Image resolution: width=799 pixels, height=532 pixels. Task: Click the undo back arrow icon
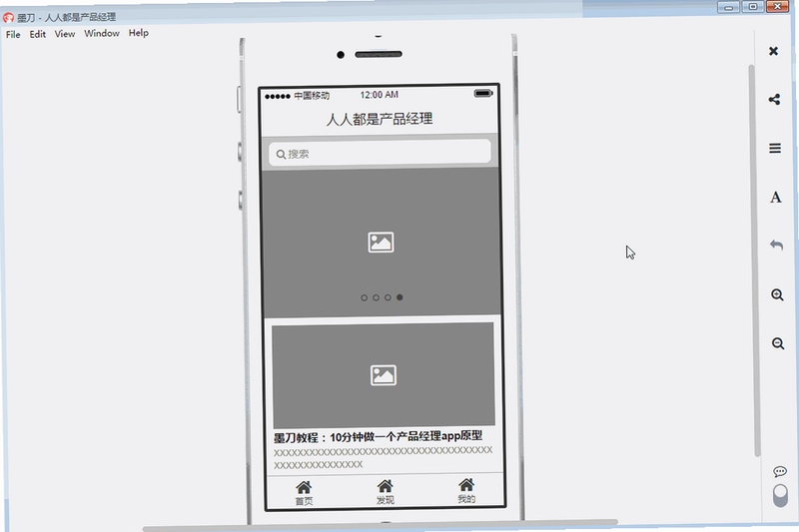(x=776, y=246)
